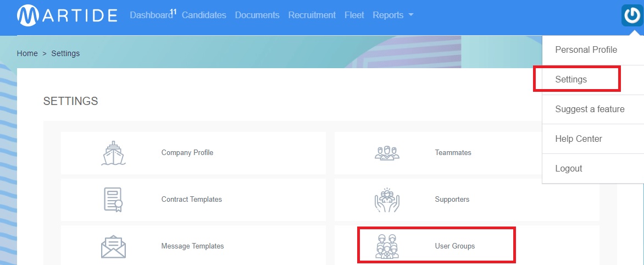Expand the Reports dropdown menu
644x265 pixels.
(x=393, y=15)
